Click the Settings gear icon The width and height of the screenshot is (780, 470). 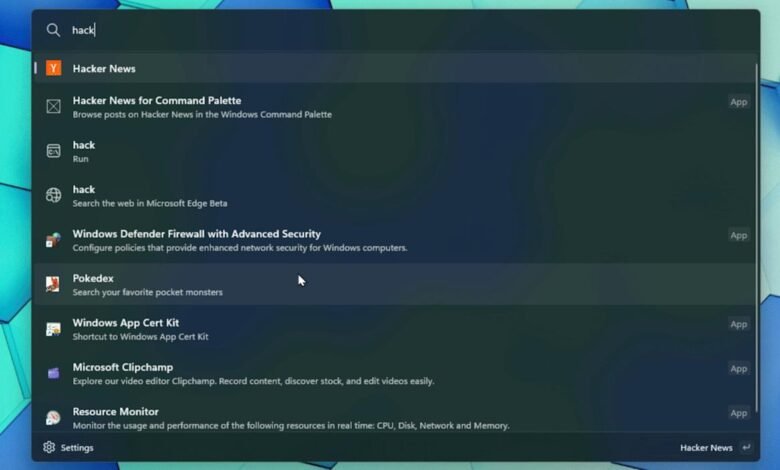point(49,447)
